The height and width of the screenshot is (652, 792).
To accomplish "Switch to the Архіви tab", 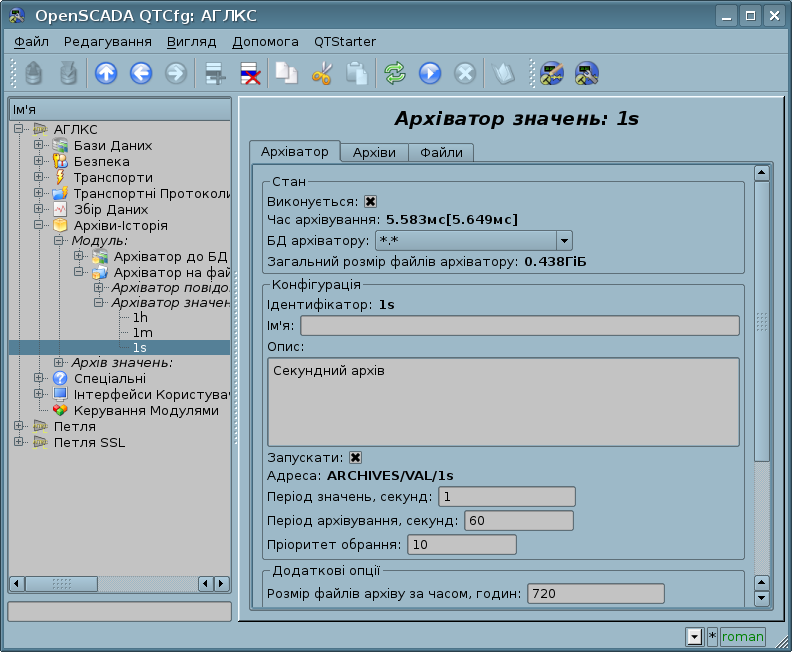I will click(x=374, y=153).
